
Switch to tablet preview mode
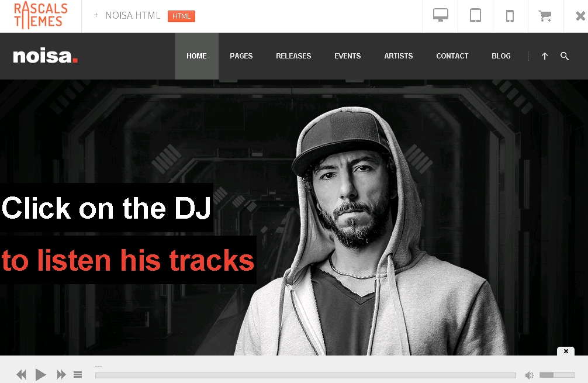click(x=475, y=16)
